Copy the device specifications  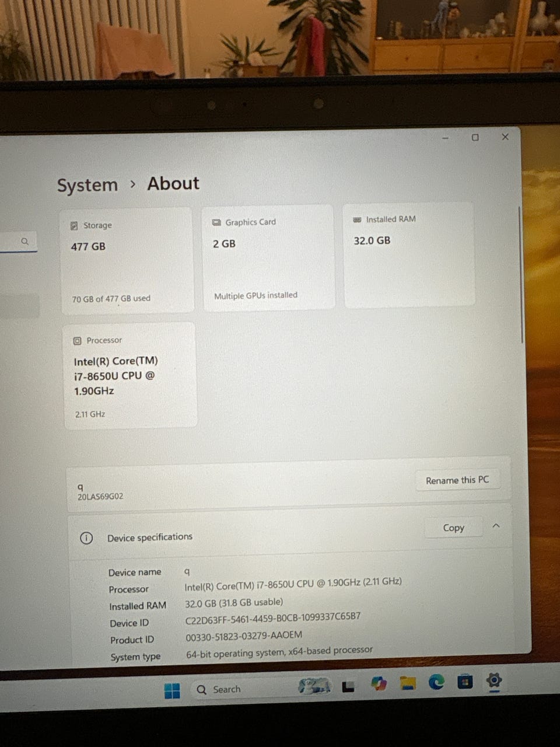click(453, 528)
